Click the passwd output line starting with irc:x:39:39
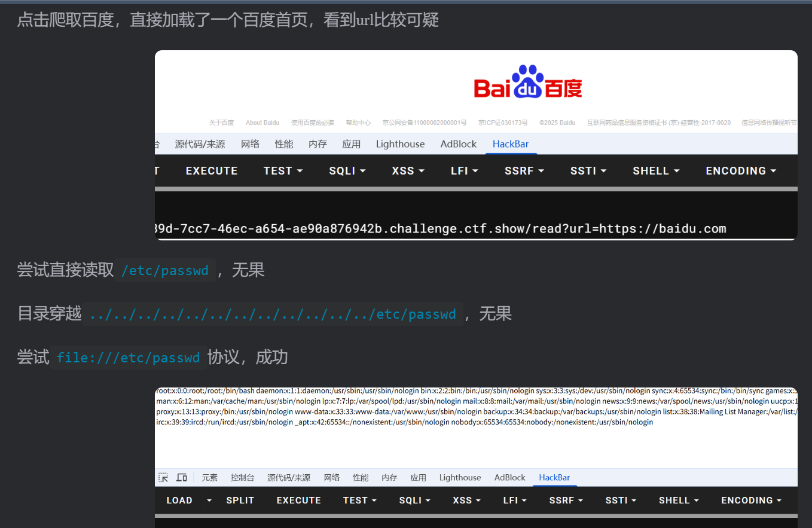This screenshot has width=812, height=528. tap(405, 422)
